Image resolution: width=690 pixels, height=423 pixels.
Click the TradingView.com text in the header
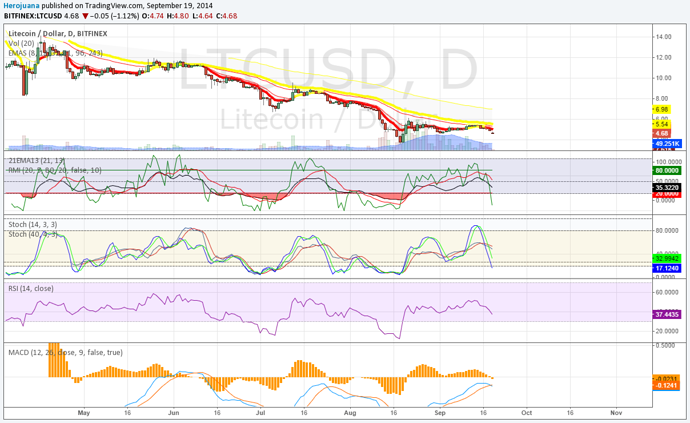point(114,6)
